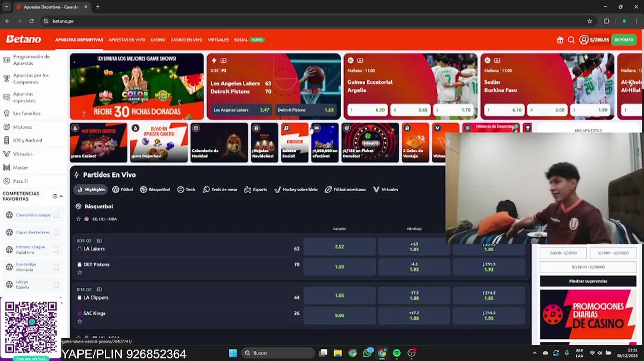Open Los favoritos in sidebar
This screenshot has width=644, height=361.
pyautogui.click(x=23, y=114)
